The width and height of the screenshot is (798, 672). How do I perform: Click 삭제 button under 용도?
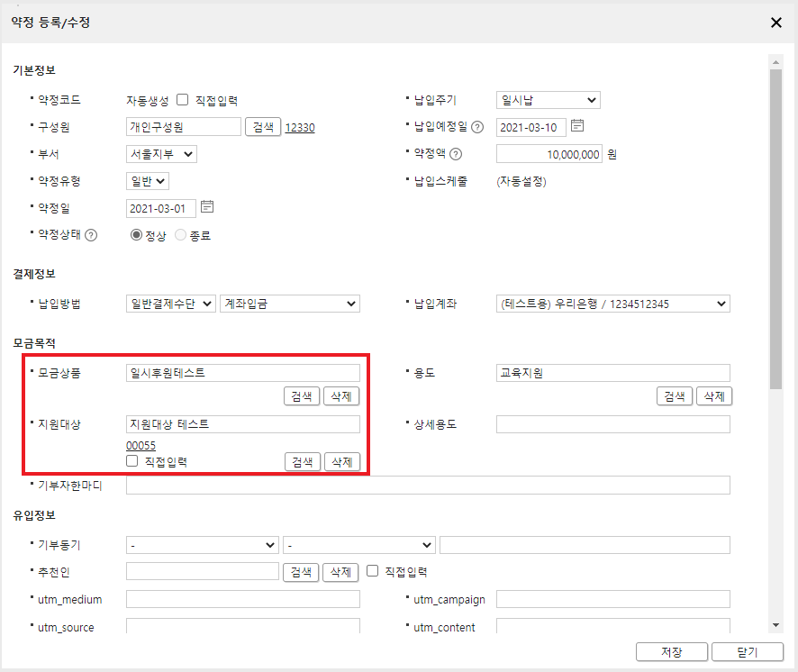pyautogui.click(x=714, y=396)
